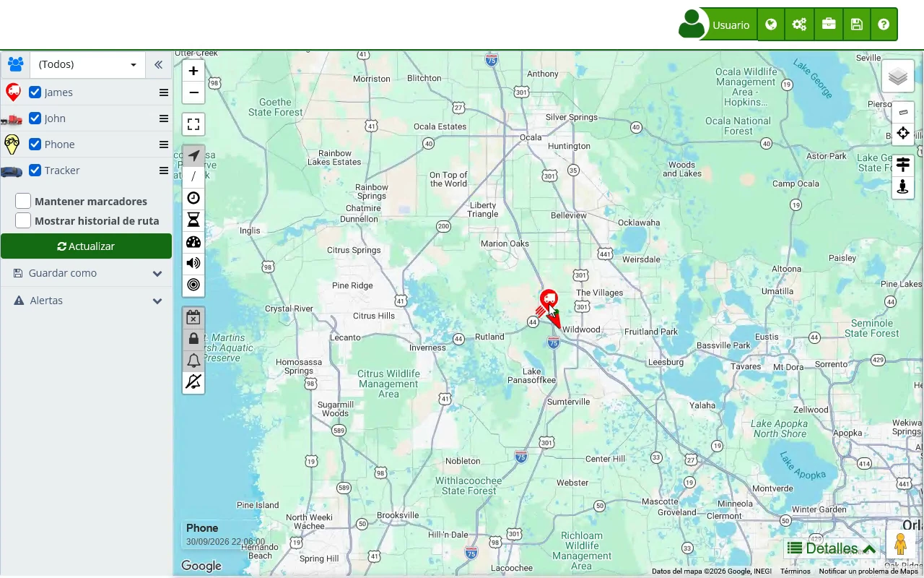Select the navigation arrow map tool
Screen dimensions: 924x578
[x=193, y=156]
